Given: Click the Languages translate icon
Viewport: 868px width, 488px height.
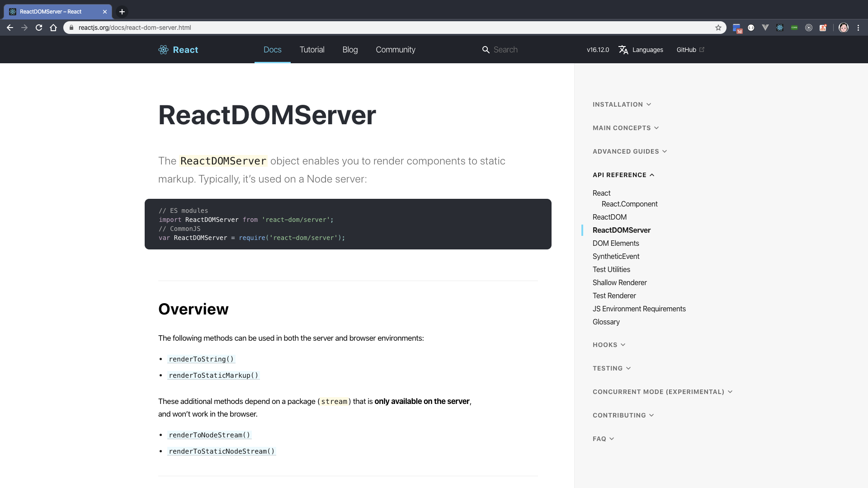Looking at the screenshot, I should pos(623,50).
